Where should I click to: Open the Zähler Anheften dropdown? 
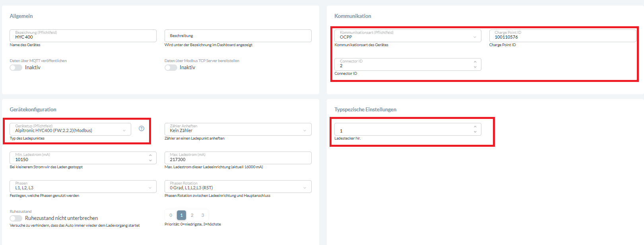click(238, 129)
